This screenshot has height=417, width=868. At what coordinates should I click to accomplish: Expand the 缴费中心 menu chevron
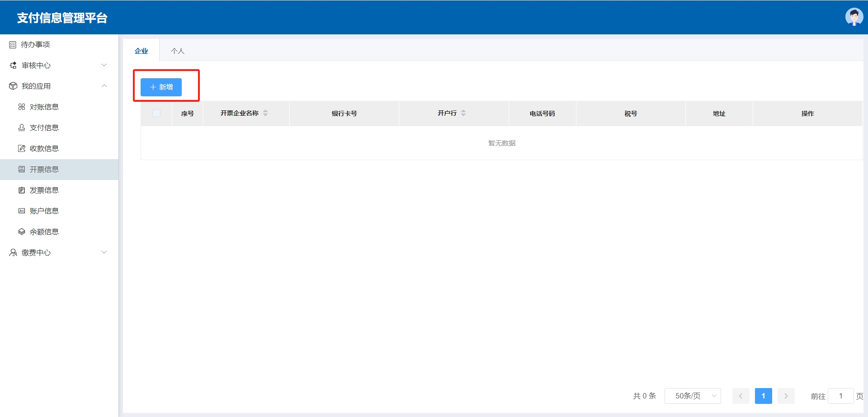[104, 253]
